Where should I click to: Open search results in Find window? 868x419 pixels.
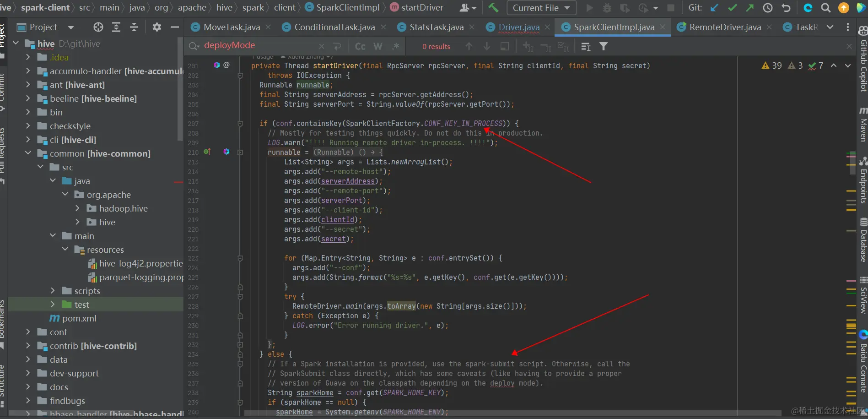[x=505, y=46]
